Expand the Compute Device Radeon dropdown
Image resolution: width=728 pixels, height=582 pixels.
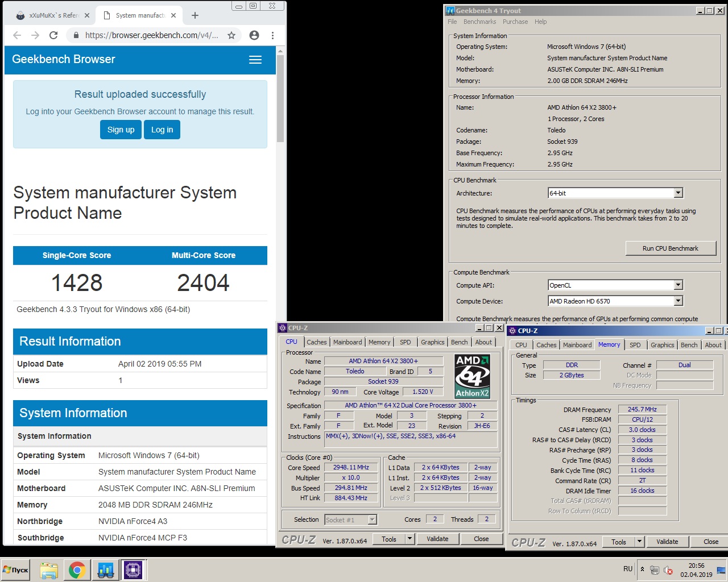click(678, 301)
